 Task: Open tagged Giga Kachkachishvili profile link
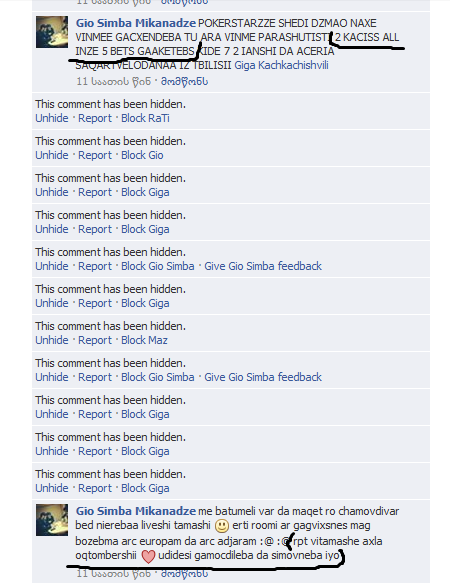point(281,65)
